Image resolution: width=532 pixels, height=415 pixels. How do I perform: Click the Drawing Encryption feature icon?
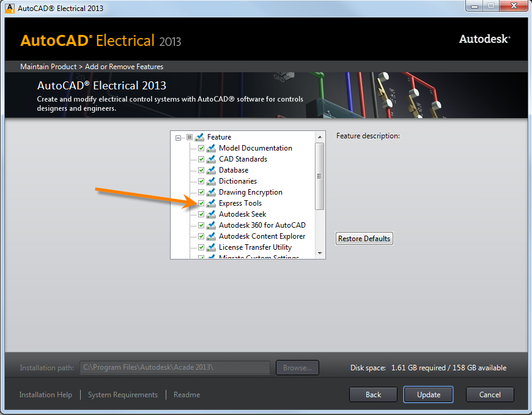click(x=211, y=192)
